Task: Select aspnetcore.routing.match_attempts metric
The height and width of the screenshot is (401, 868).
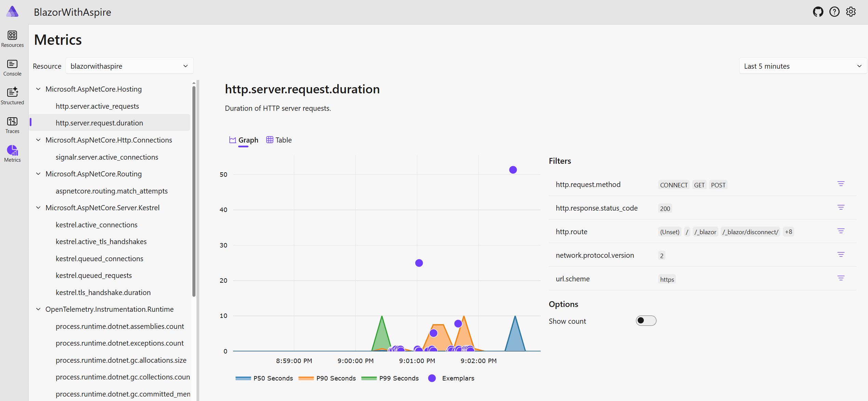Action: (x=112, y=191)
